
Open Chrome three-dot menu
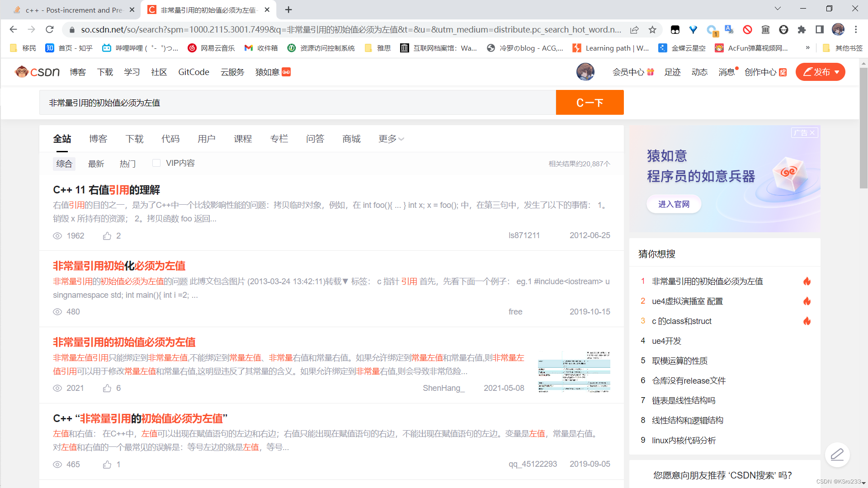pos(856,30)
